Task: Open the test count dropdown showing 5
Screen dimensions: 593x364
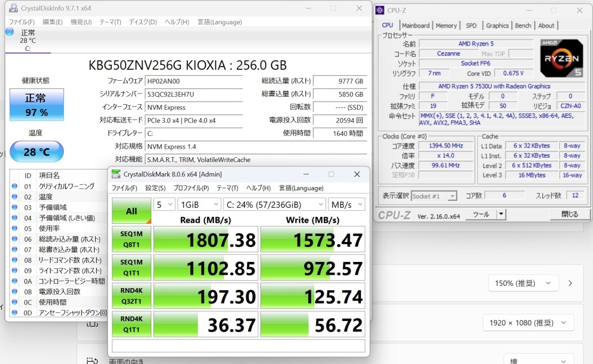Action: tap(164, 204)
